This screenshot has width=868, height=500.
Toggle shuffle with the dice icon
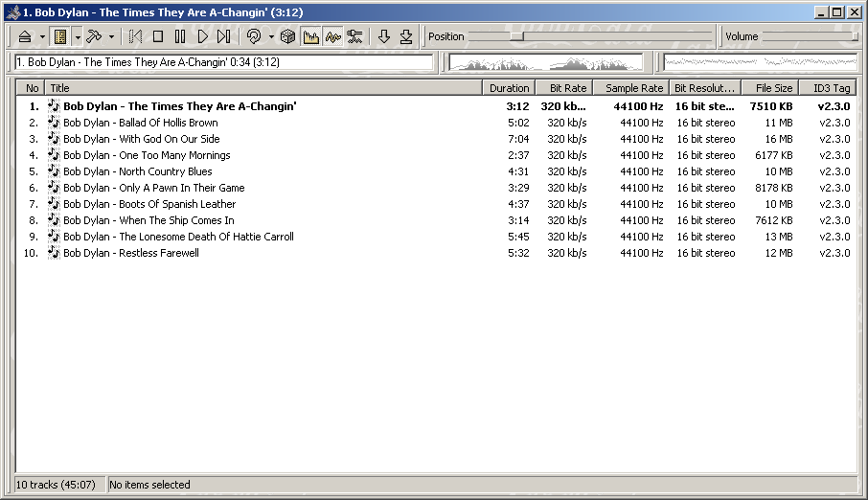tap(287, 36)
